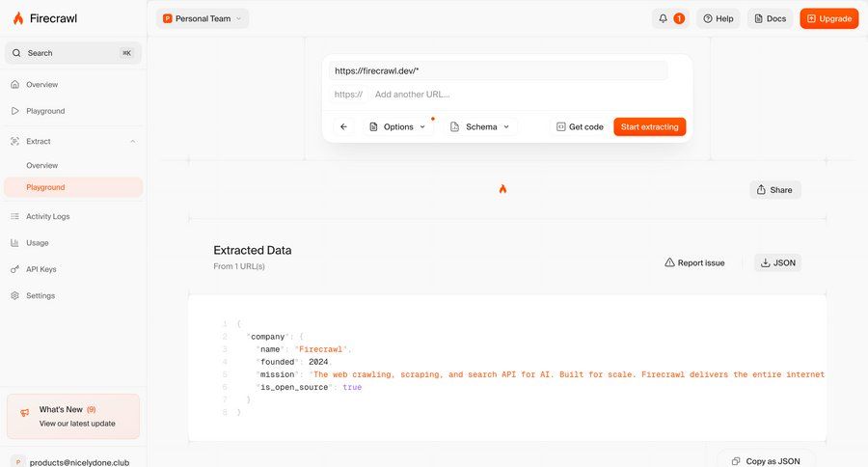Screen dimensions: 868x467
Task: Click the Get code button
Action: pyautogui.click(x=579, y=126)
